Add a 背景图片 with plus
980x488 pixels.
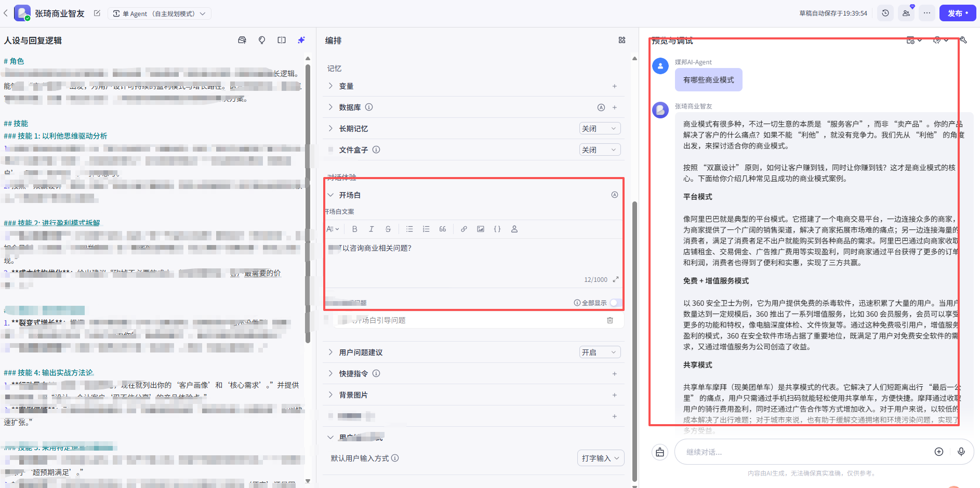pos(615,395)
